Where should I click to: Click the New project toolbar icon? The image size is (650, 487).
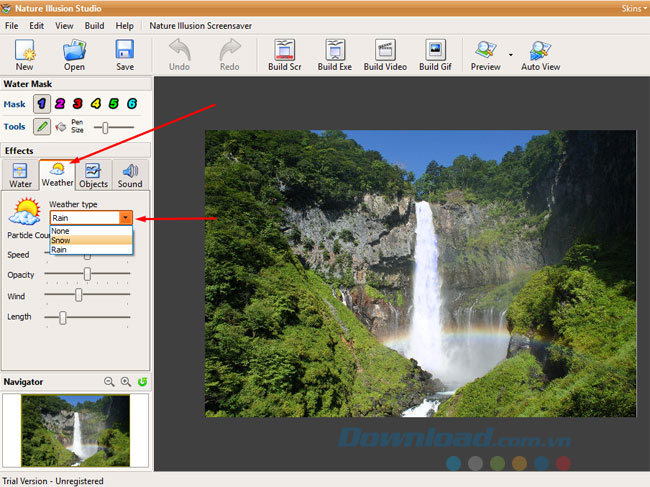[24, 54]
